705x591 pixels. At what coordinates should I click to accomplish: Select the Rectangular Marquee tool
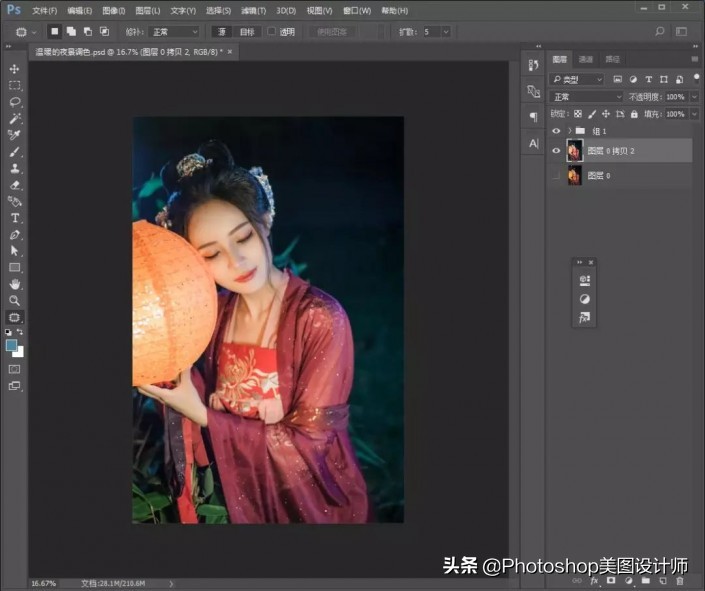click(14, 85)
